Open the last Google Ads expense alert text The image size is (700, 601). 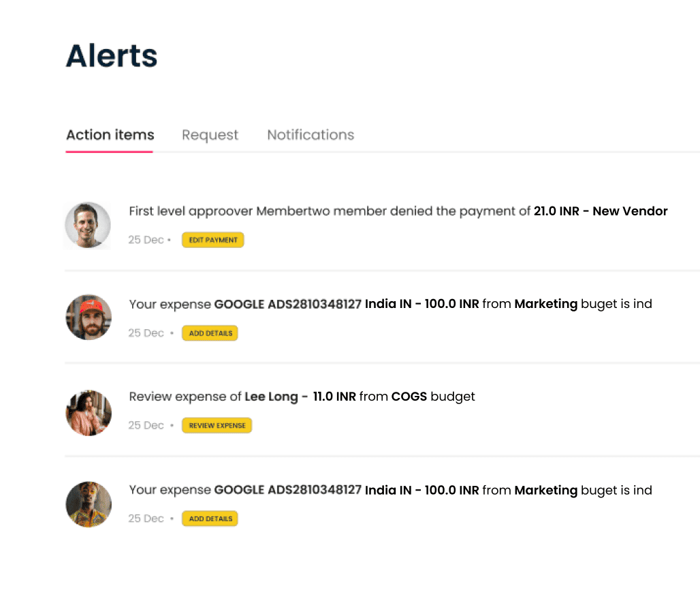[390, 490]
